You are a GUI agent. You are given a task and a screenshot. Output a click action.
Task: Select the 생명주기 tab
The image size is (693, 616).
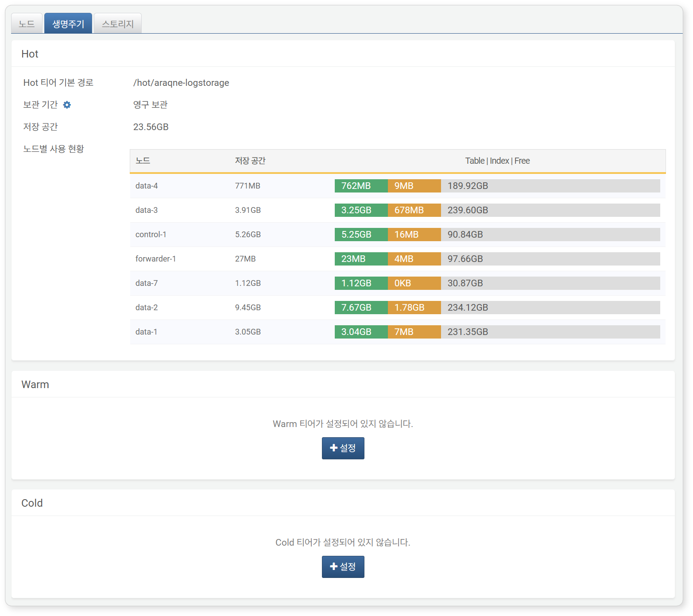coord(68,23)
